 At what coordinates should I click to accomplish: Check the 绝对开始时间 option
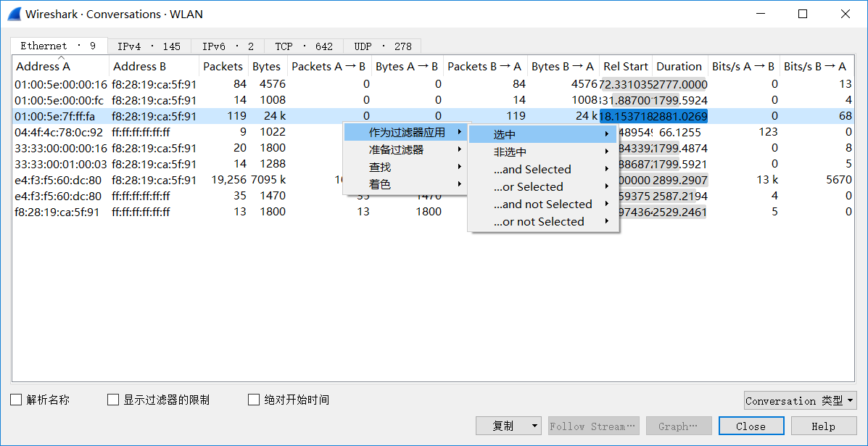[254, 400]
